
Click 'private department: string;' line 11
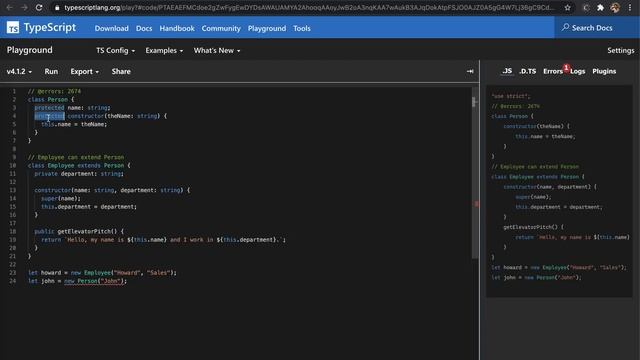click(x=79, y=173)
